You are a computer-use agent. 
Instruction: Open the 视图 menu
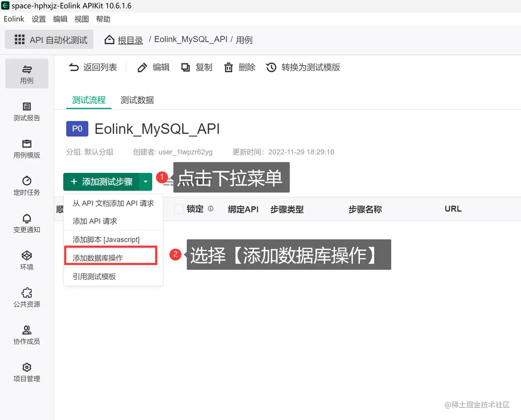pyautogui.click(x=81, y=19)
